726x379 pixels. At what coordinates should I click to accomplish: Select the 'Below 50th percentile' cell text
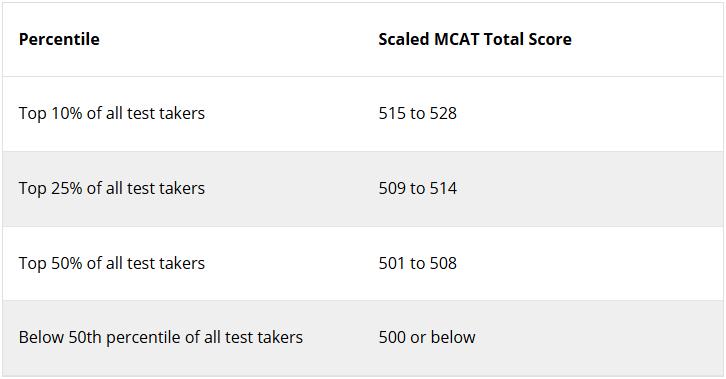tap(161, 337)
